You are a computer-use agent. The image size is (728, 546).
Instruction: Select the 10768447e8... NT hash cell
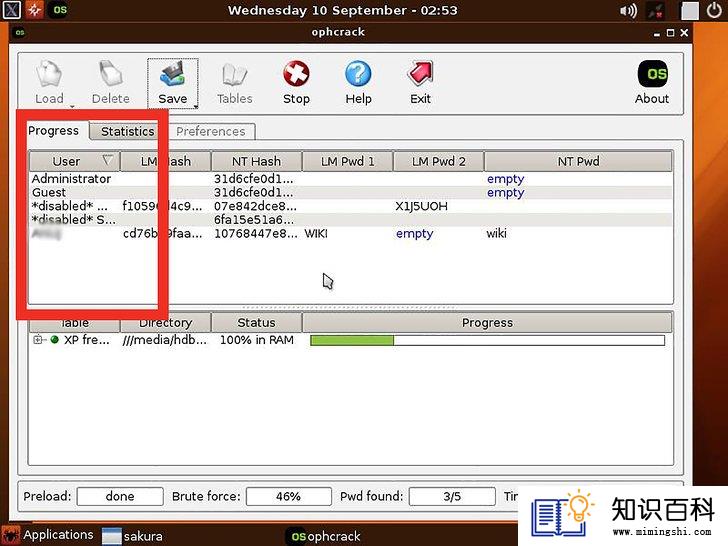click(255, 233)
